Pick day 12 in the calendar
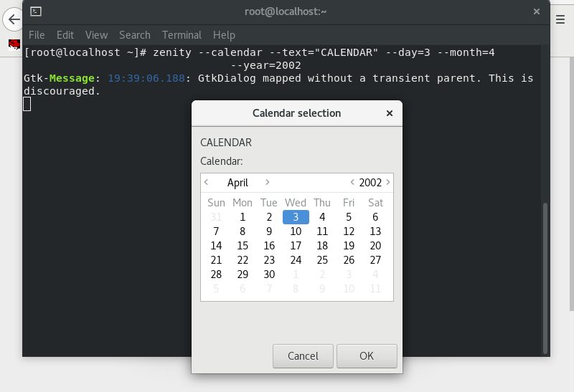This screenshot has width=574, height=392. [x=349, y=231]
